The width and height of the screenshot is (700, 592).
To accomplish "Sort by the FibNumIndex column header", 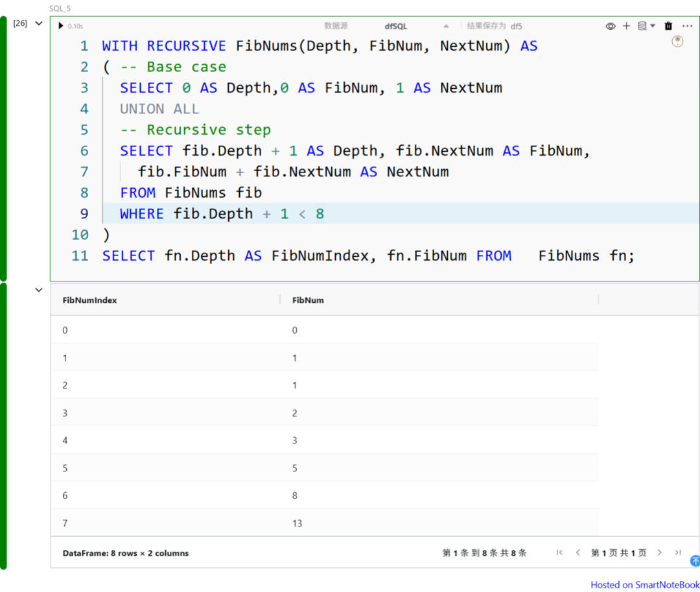I will pos(90,300).
